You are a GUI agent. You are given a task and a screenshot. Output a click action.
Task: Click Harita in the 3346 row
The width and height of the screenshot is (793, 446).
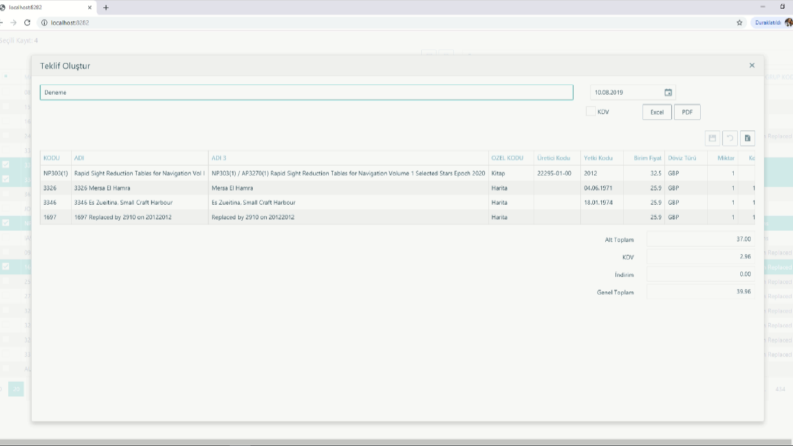click(x=511, y=203)
